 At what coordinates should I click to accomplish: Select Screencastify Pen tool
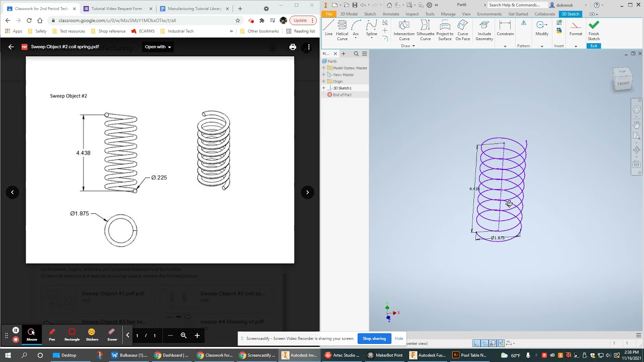(x=52, y=334)
